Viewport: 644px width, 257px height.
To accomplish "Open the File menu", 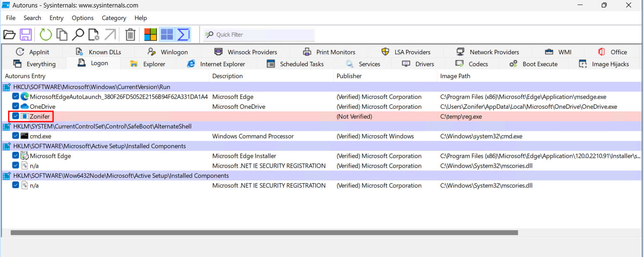I will click(11, 18).
